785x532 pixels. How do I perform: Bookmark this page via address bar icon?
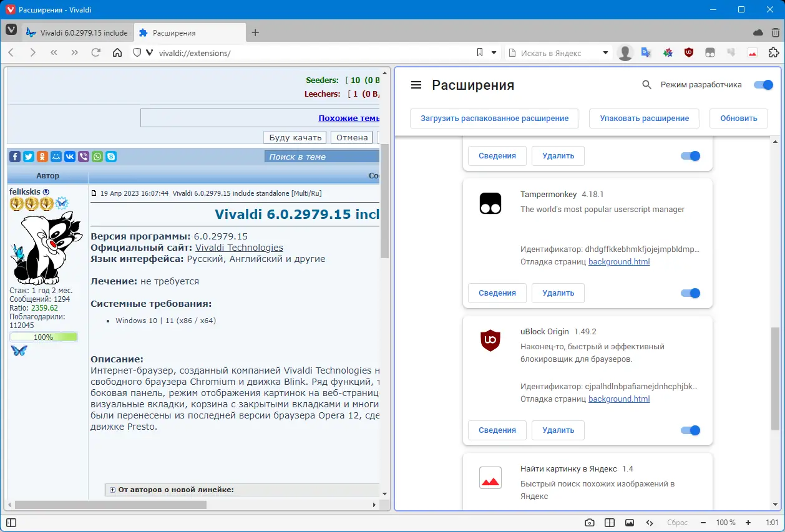pos(480,53)
